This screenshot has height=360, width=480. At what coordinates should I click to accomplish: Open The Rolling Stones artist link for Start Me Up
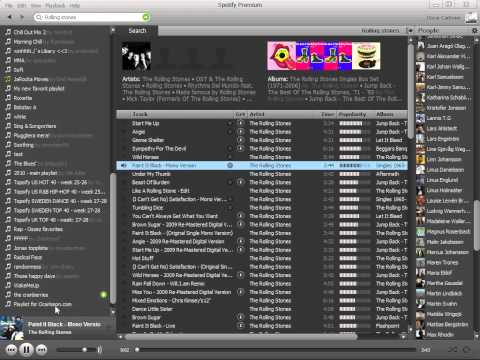click(x=270, y=123)
